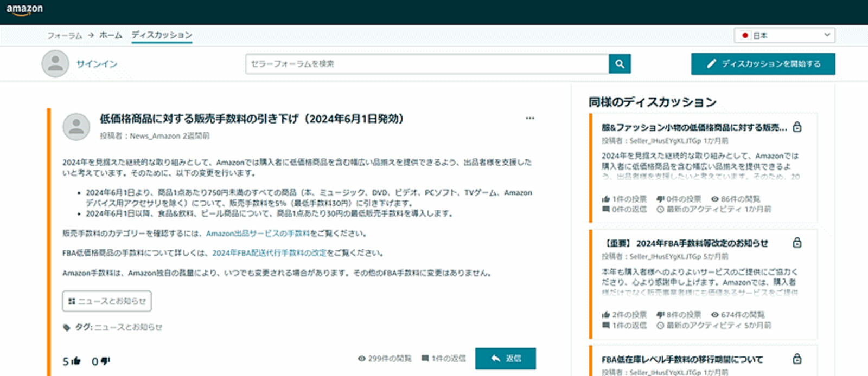The height and width of the screenshot is (376, 868).
Task: Click 86件の閲覧 in first related discussion
Action: coord(736,199)
